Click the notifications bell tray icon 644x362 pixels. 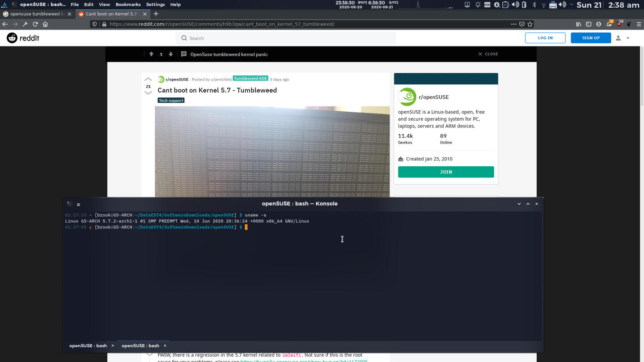[x=478, y=4]
